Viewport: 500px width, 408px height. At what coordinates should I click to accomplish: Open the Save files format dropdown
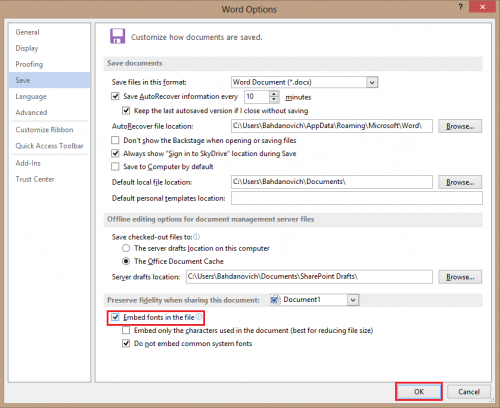372,82
